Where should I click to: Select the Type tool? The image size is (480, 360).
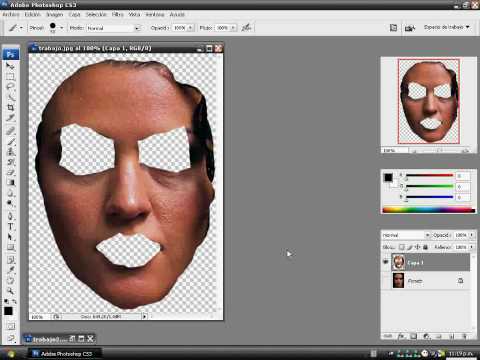click(x=10, y=227)
